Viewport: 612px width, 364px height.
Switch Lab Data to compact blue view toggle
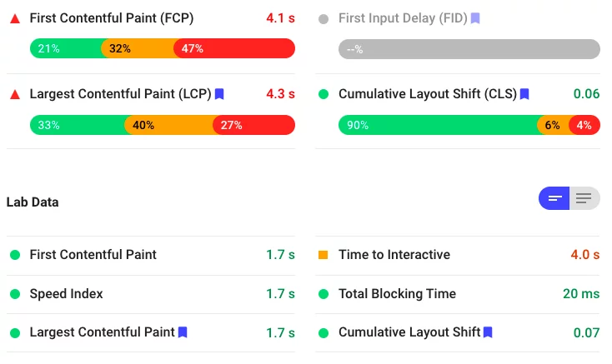click(x=554, y=198)
